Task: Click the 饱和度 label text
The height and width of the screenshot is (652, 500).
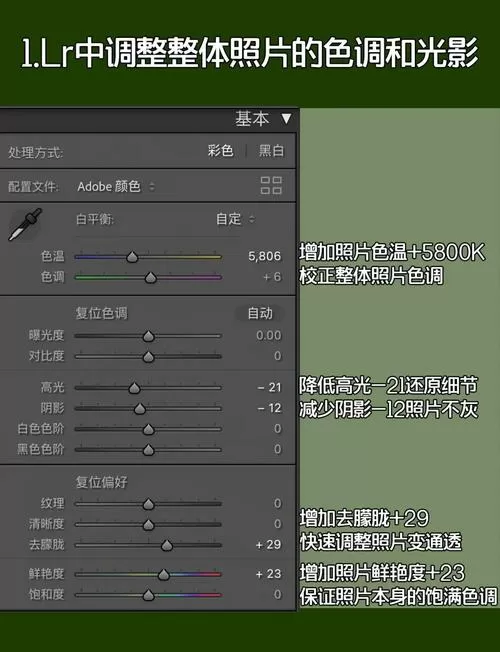Action: pyautogui.click(x=46, y=595)
